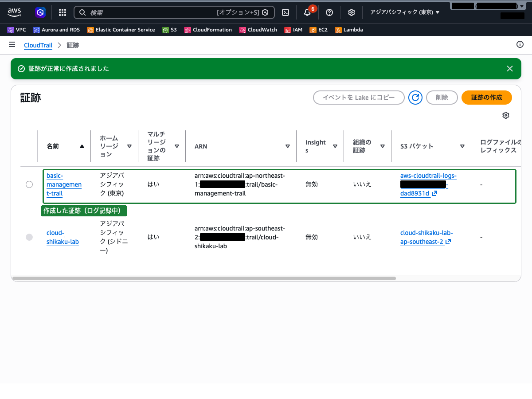This screenshot has height=399, width=532.
Task: Open the region selector アジアパシフィック (東京)
Action: (405, 12)
